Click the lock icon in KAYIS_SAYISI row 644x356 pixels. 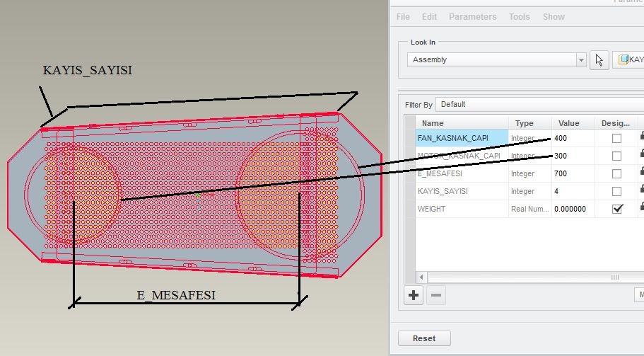[642, 189]
